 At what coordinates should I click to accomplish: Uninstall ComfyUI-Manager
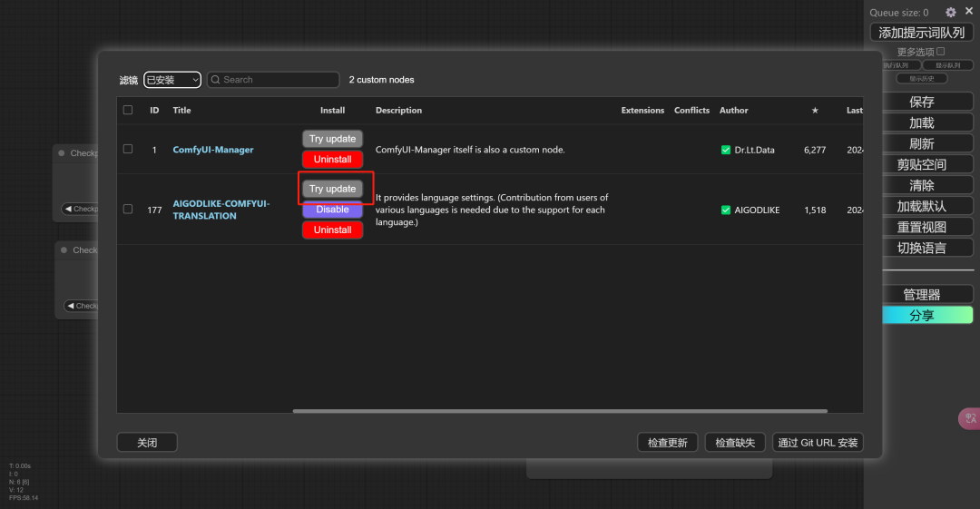pos(332,160)
